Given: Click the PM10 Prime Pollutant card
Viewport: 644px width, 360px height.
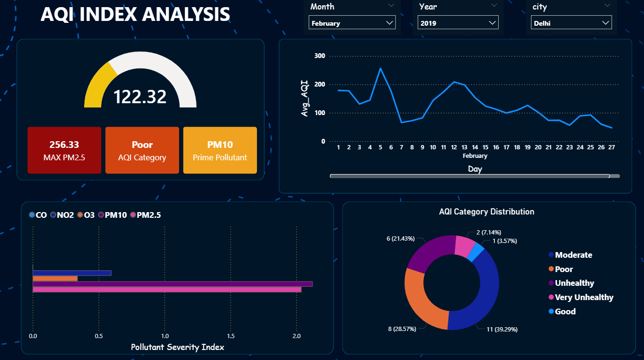Looking at the screenshot, I should (220, 150).
